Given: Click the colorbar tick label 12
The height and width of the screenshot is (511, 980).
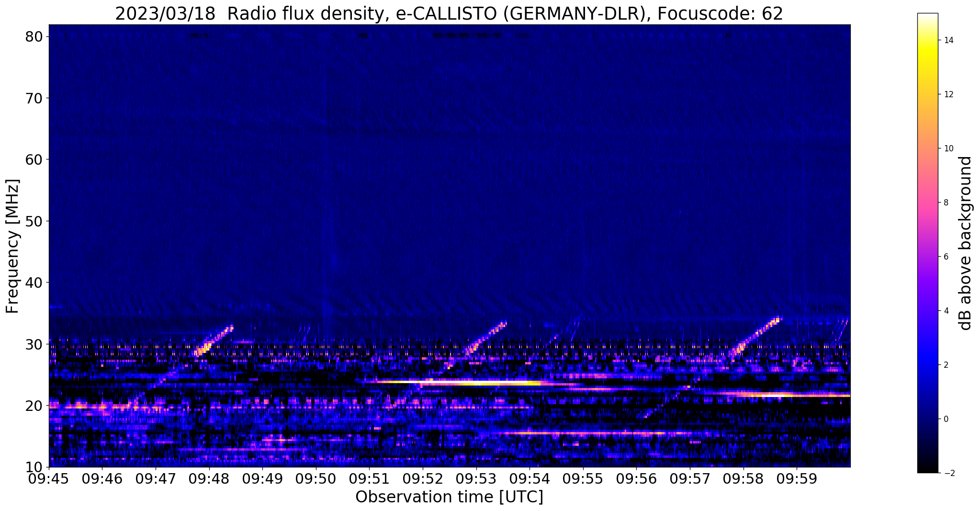Looking at the screenshot, I should click(948, 94).
